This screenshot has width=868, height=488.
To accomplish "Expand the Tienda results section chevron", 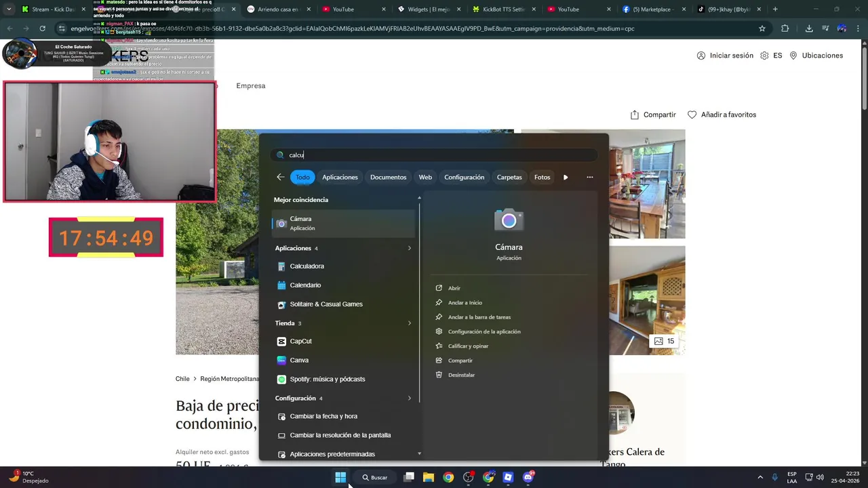I will (x=410, y=323).
